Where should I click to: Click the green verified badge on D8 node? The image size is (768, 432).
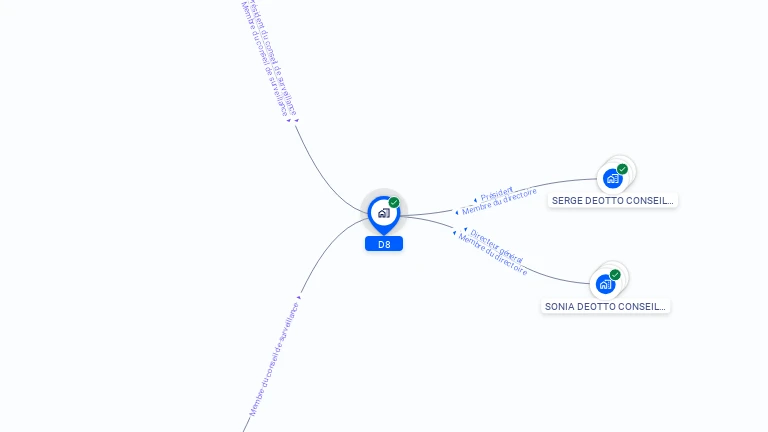pos(394,202)
